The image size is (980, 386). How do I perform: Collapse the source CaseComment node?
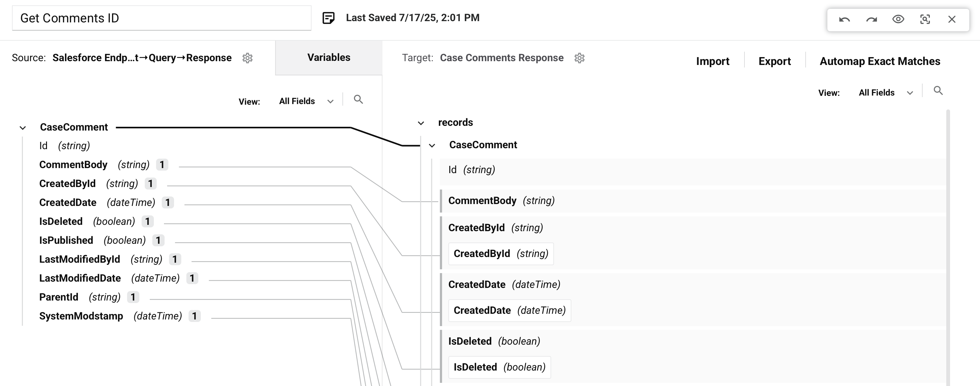click(x=23, y=128)
